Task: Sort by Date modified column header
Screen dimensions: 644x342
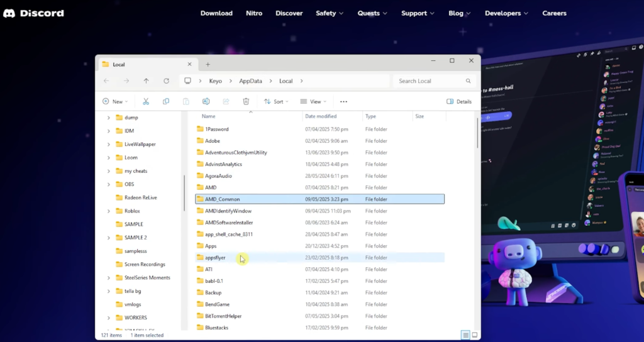Action: [x=333, y=116]
